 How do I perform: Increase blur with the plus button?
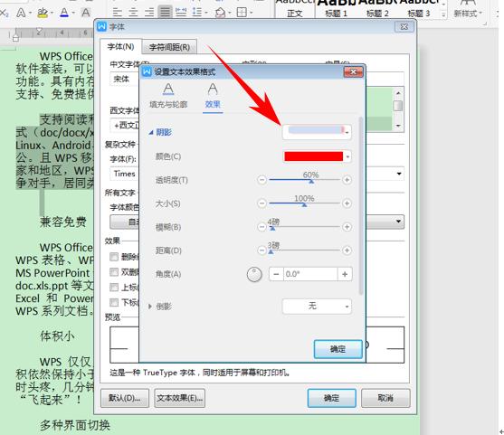[347, 227]
